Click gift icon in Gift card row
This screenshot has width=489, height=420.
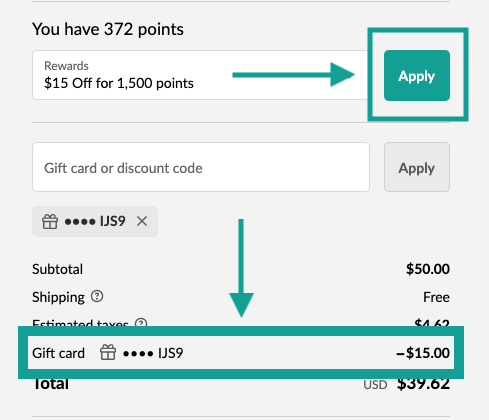(x=108, y=352)
